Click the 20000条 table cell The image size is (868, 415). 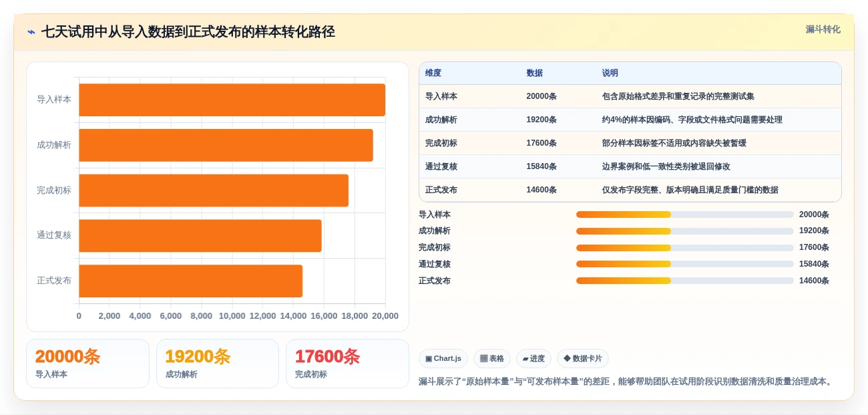click(541, 96)
